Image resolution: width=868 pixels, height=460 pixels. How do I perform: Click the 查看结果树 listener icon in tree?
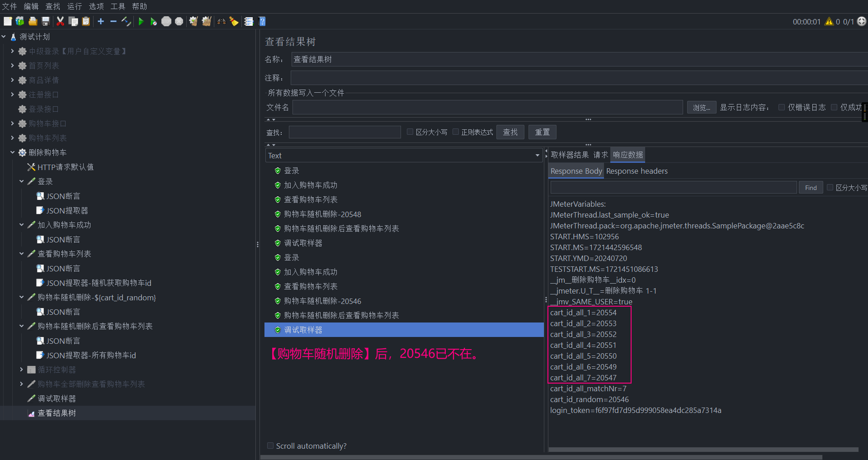(x=31, y=413)
